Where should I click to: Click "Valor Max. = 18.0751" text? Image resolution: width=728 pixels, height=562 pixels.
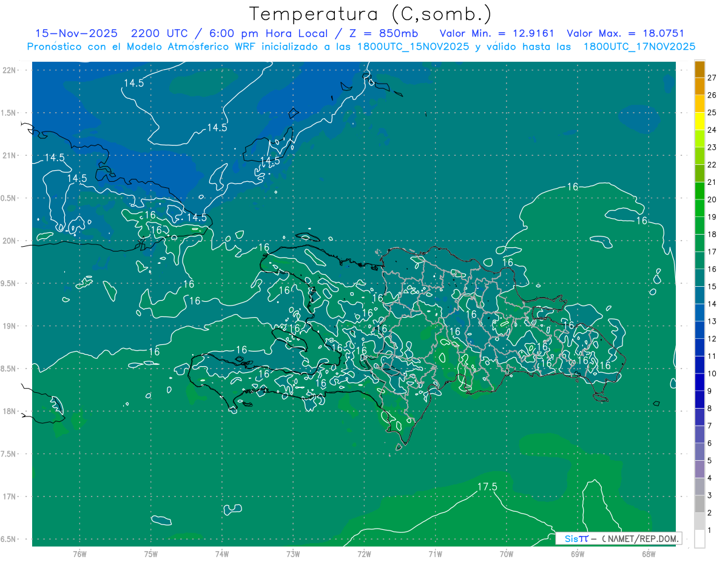pyautogui.click(x=625, y=33)
